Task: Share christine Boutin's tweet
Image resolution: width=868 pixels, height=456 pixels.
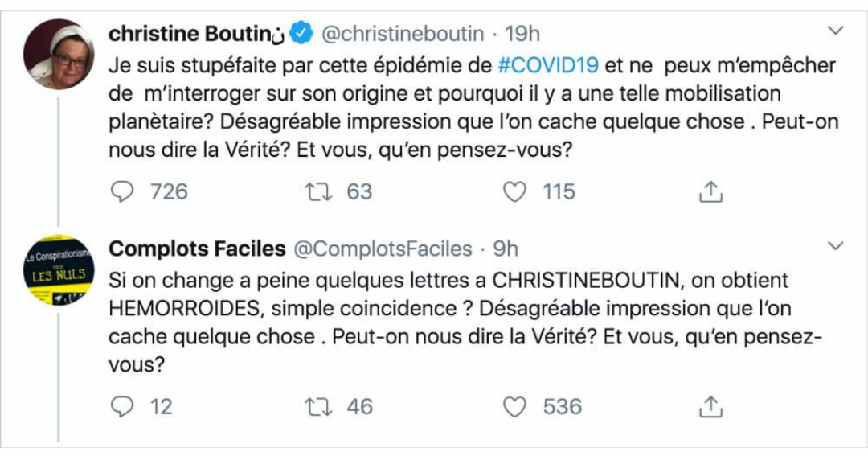Action: [x=711, y=193]
